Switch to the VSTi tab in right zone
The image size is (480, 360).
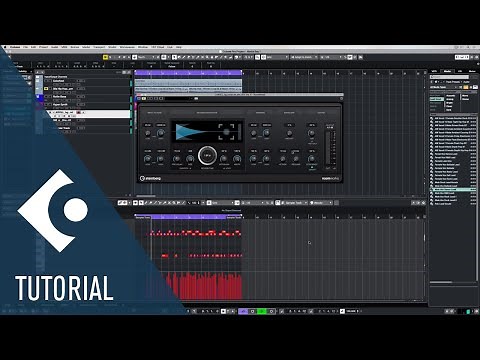click(434, 71)
